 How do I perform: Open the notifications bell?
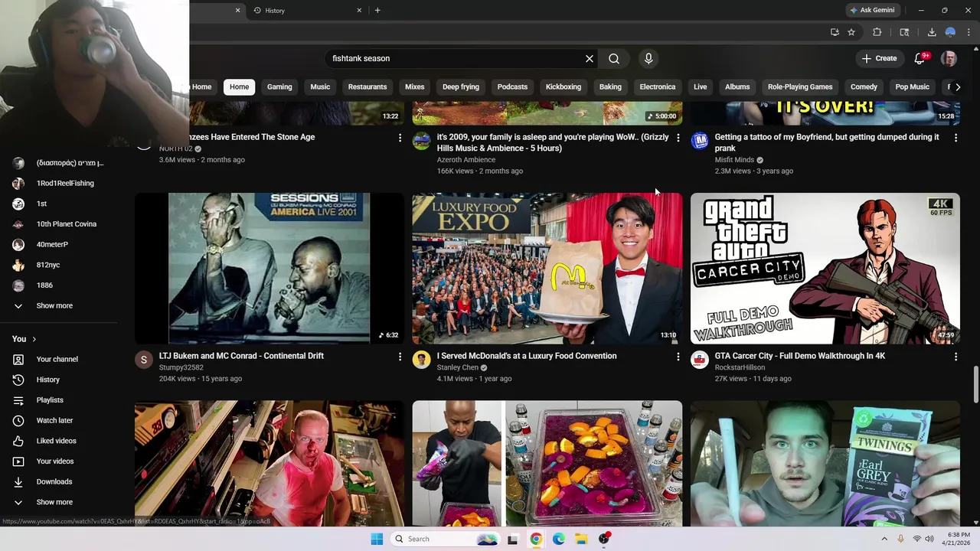point(920,58)
